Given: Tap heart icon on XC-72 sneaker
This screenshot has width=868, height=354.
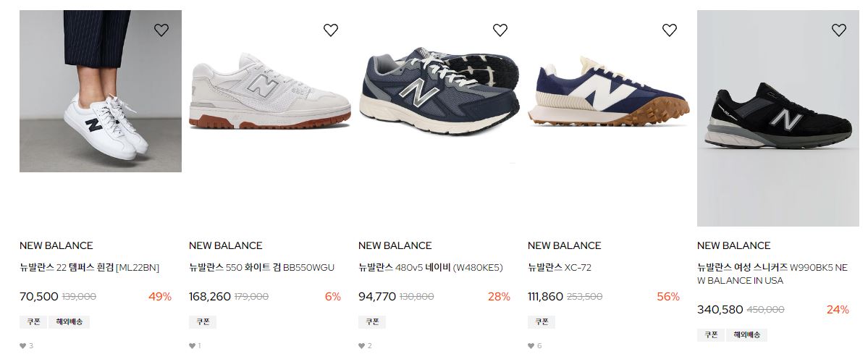Looking at the screenshot, I should click(x=669, y=30).
